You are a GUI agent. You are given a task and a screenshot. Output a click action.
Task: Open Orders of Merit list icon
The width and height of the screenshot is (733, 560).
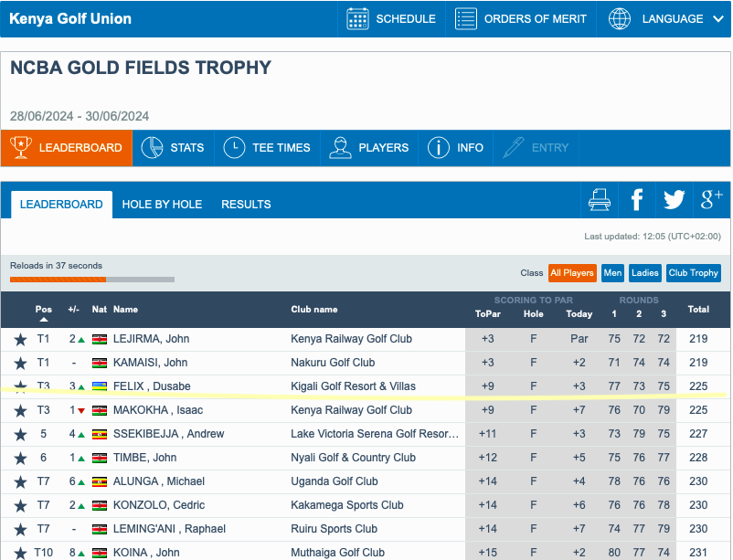click(x=465, y=18)
